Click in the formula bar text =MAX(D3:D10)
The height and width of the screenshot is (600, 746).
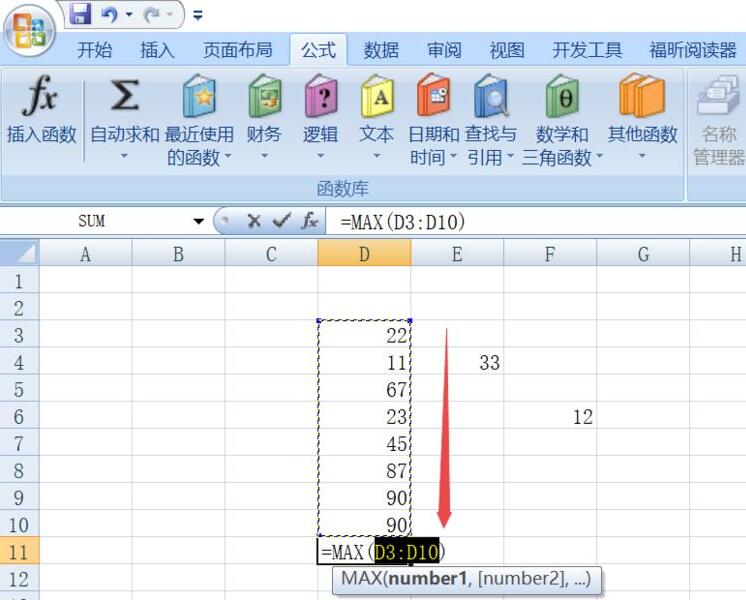coord(402,222)
